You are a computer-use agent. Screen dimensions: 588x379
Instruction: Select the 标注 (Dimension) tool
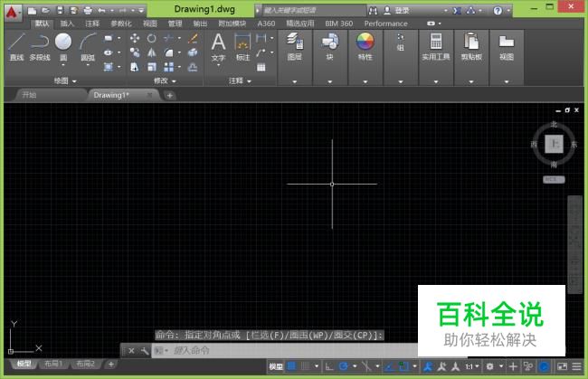tap(242, 47)
